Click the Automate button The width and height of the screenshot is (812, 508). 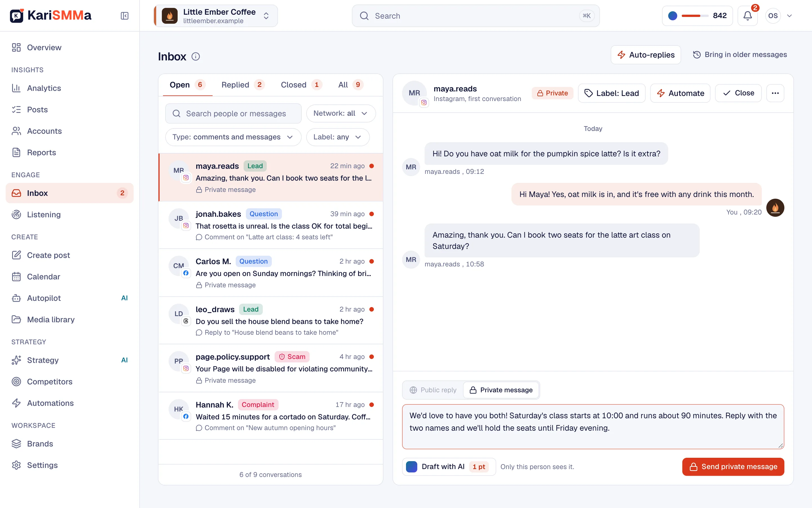click(x=680, y=93)
